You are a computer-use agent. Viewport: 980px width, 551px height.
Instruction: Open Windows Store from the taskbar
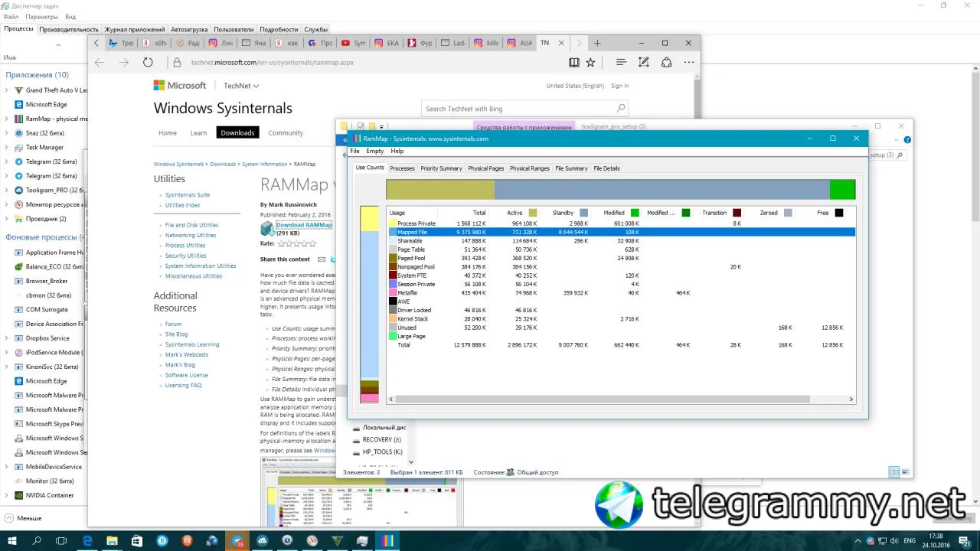tap(137, 541)
